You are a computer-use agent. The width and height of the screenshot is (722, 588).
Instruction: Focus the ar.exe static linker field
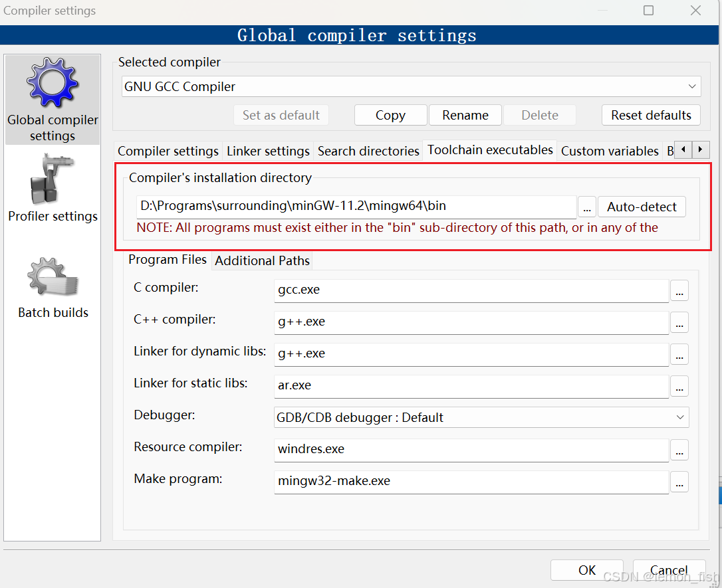(471, 385)
